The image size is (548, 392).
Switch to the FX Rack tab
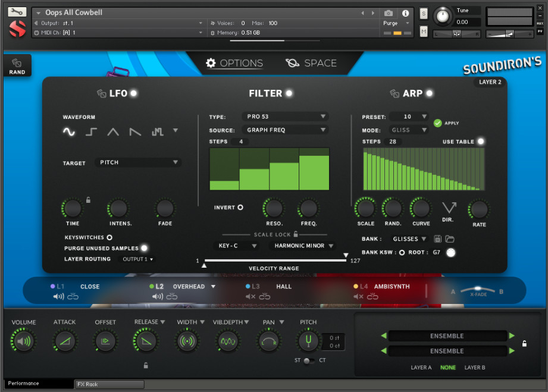(109, 384)
